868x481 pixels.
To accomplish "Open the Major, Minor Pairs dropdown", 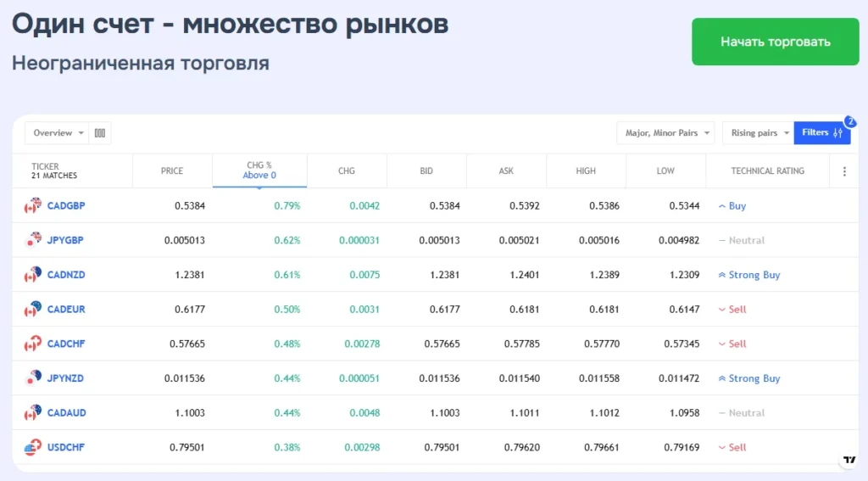I will pyautogui.click(x=665, y=133).
